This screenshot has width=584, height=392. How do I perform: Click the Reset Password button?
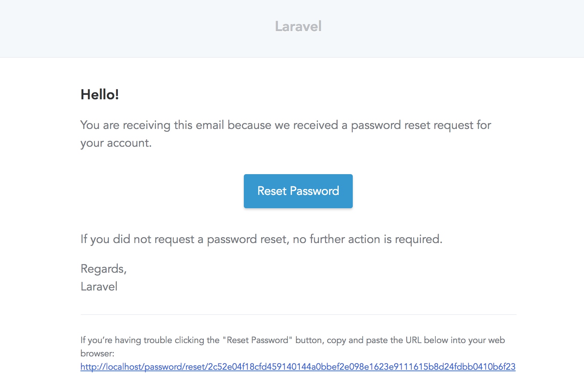(x=298, y=191)
